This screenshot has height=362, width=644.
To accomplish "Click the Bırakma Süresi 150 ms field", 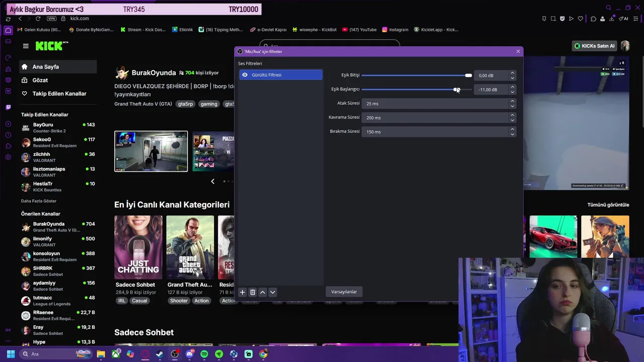I will click(x=435, y=132).
